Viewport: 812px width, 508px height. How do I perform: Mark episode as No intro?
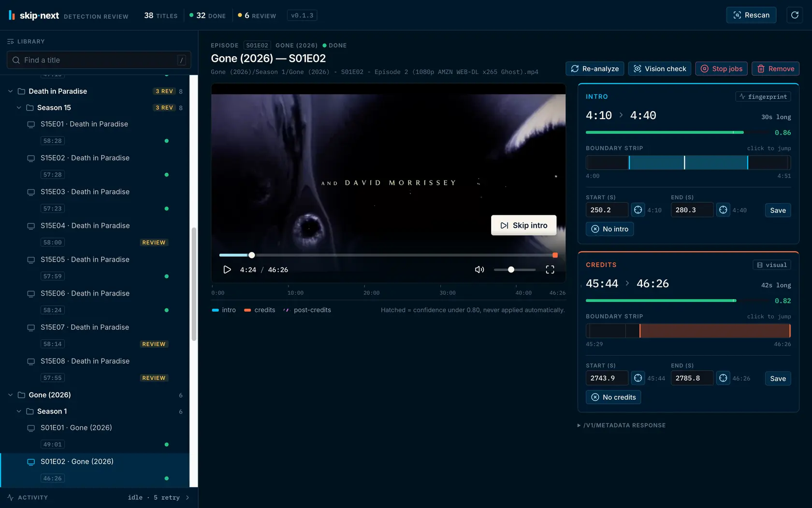(610, 229)
